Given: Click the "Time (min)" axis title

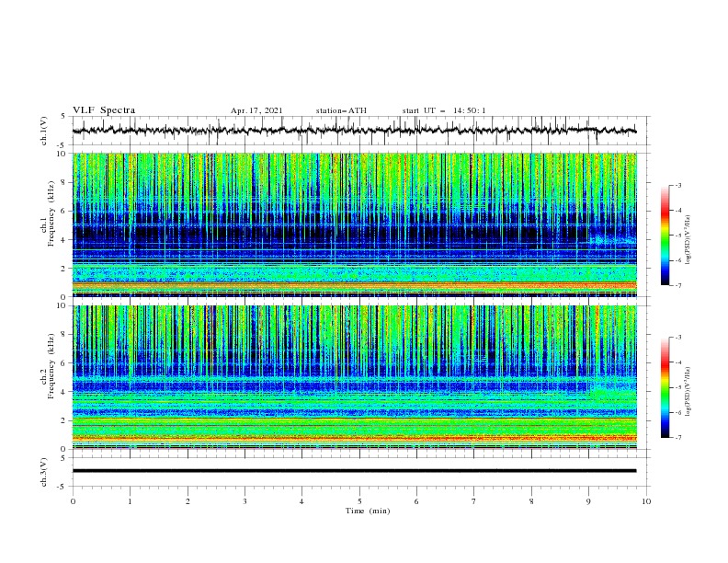Looking at the screenshot, I should click(368, 511).
